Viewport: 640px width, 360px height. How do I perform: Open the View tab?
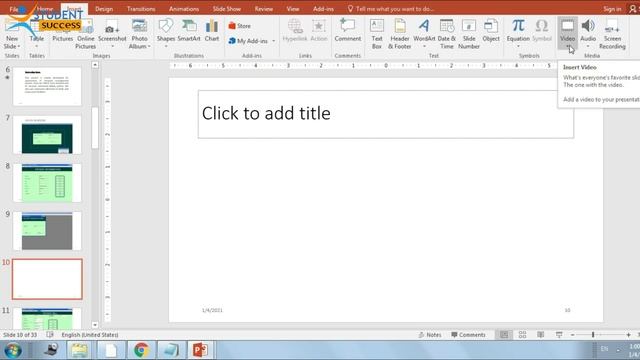(293, 9)
